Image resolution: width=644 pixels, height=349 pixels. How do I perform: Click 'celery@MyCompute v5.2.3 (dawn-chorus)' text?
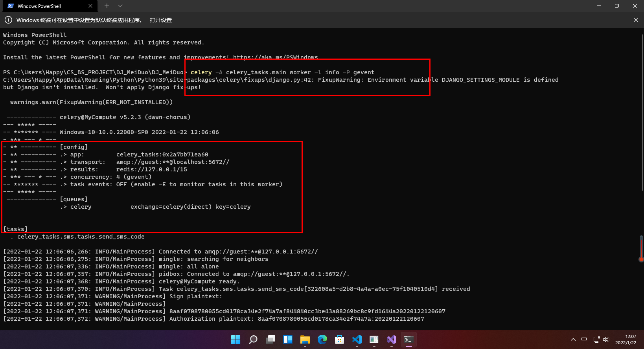125,117
